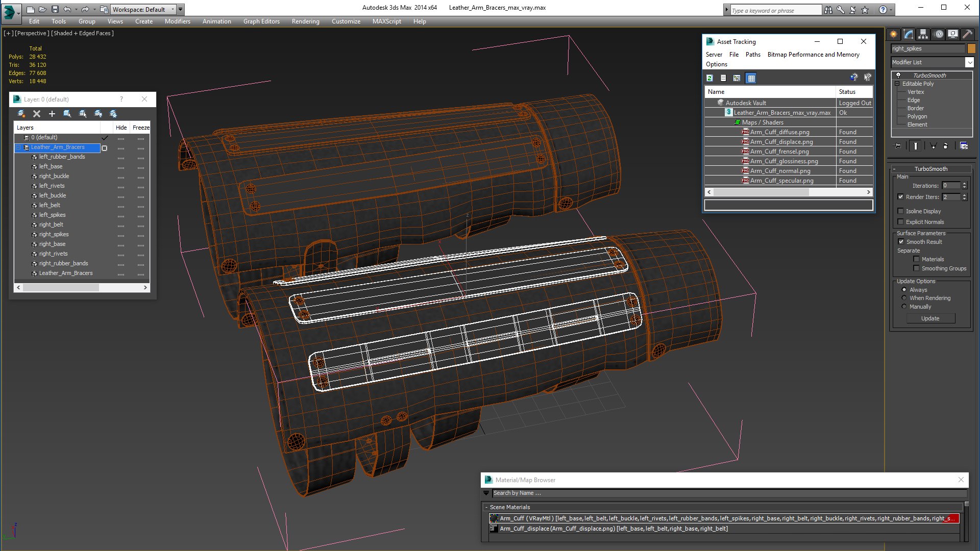Viewport: 980px width, 551px height.
Task: Click Save File icon in quick access toolbar
Action: point(55,9)
